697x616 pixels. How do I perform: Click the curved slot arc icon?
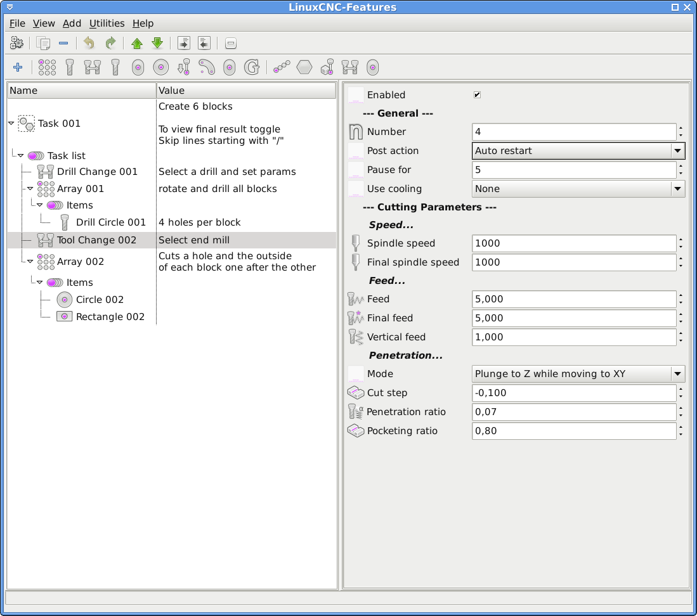207,67
